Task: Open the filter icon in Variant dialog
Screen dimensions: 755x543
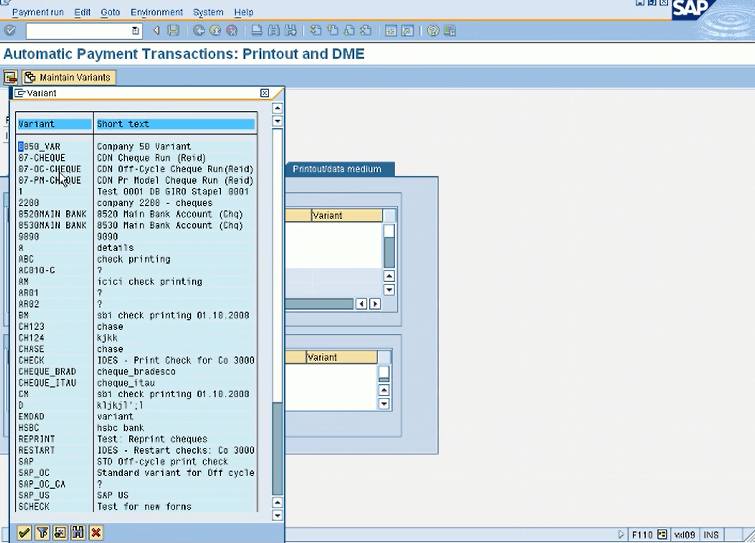Action: point(42,532)
